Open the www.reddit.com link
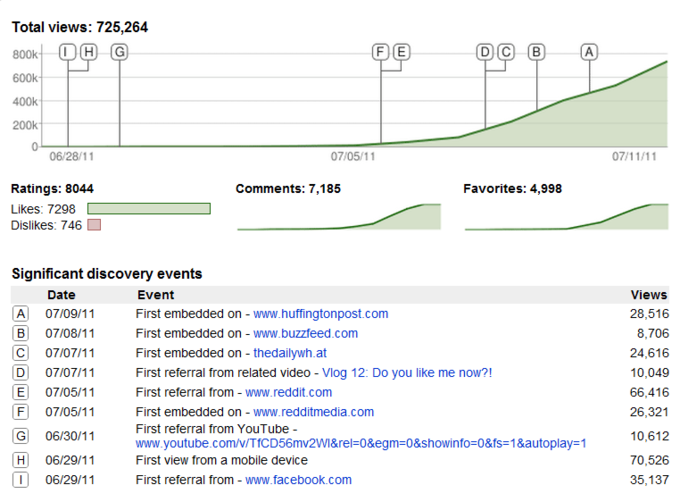Image resolution: width=680 pixels, height=502 pixels. [288, 392]
